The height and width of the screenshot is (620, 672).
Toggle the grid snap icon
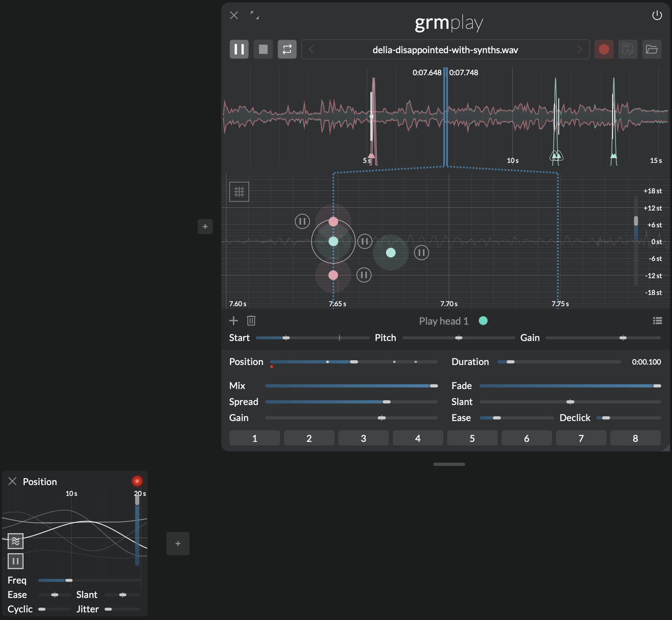coord(239,192)
